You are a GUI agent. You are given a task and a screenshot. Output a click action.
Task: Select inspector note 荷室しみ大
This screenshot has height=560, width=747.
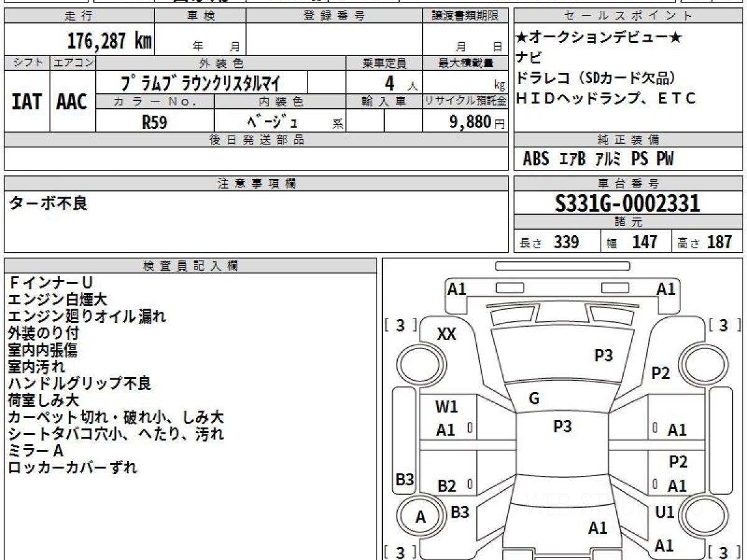pyautogui.click(x=44, y=400)
